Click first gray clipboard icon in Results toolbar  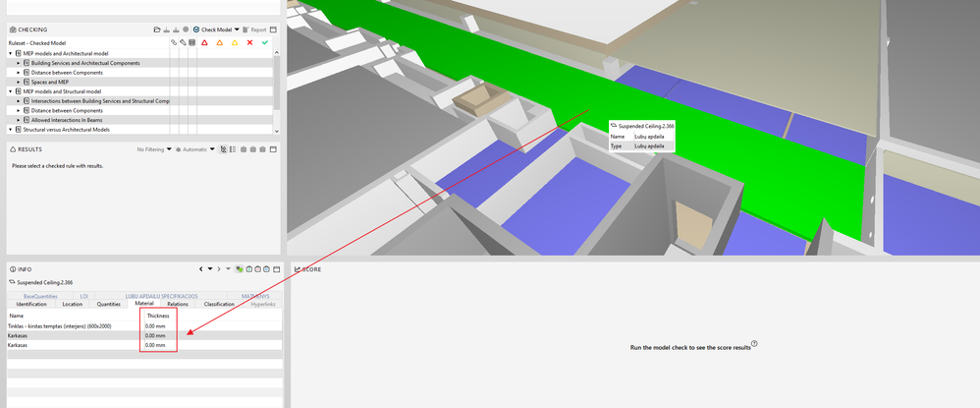tap(244, 149)
